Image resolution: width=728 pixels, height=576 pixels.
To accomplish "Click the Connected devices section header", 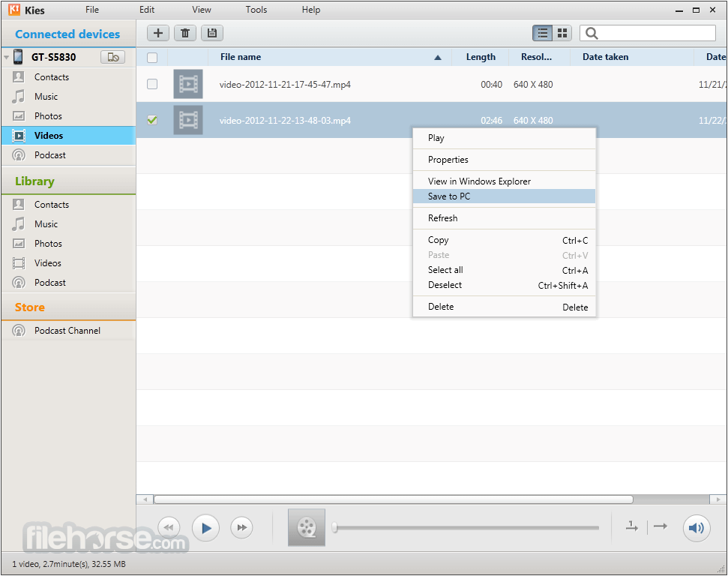I will pyautogui.click(x=67, y=34).
